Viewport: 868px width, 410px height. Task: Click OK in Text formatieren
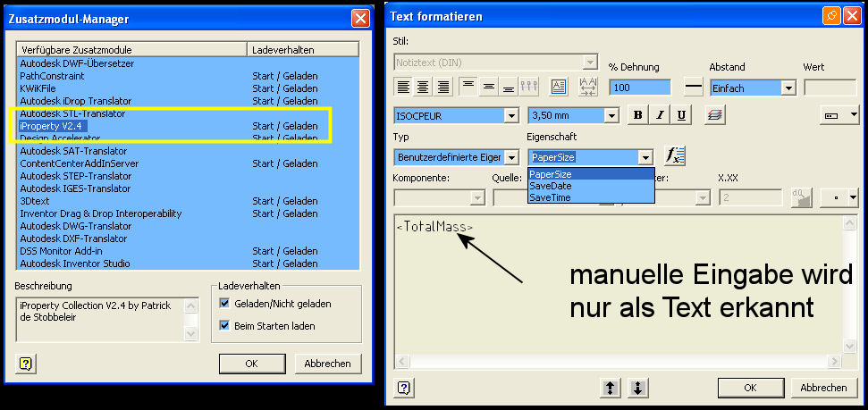pos(751,388)
